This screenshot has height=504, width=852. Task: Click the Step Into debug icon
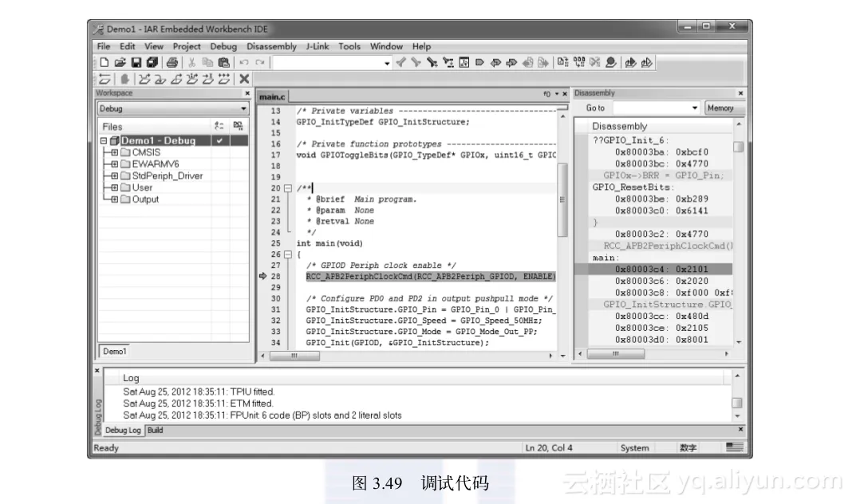(160, 79)
